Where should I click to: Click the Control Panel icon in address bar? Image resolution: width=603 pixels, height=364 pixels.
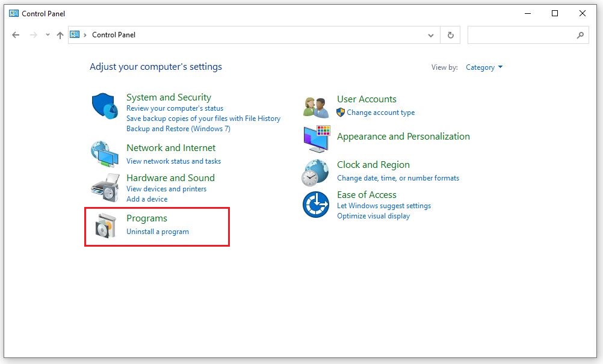coord(75,35)
